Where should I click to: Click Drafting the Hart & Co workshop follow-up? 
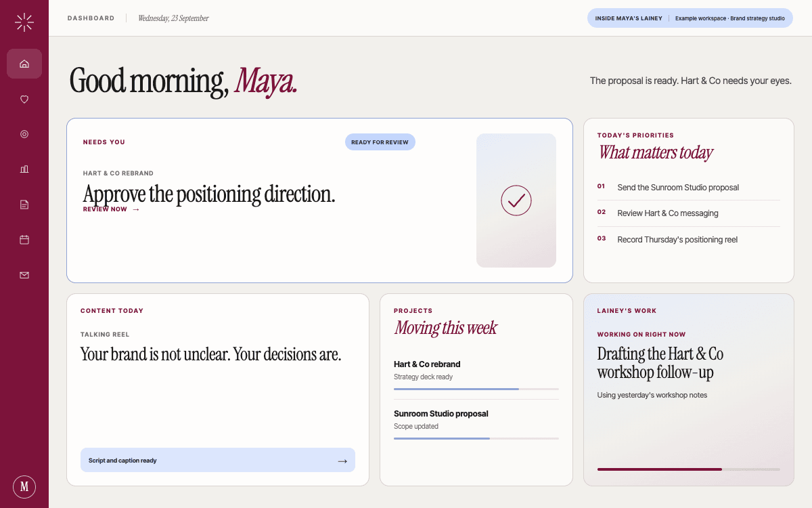[660, 363]
